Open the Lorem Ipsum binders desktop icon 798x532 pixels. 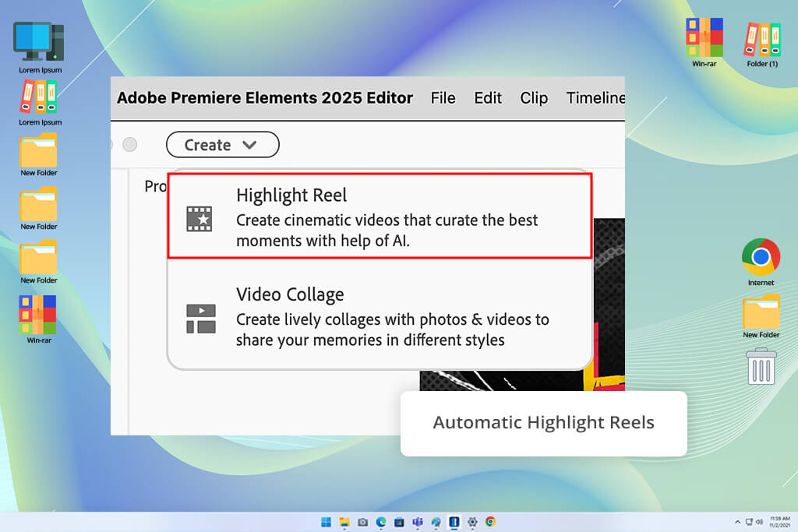pyautogui.click(x=40, y=103)
